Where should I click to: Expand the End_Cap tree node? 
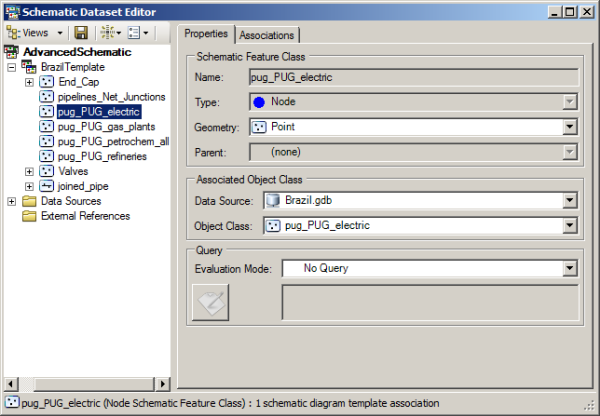click(x=29, y=82)
